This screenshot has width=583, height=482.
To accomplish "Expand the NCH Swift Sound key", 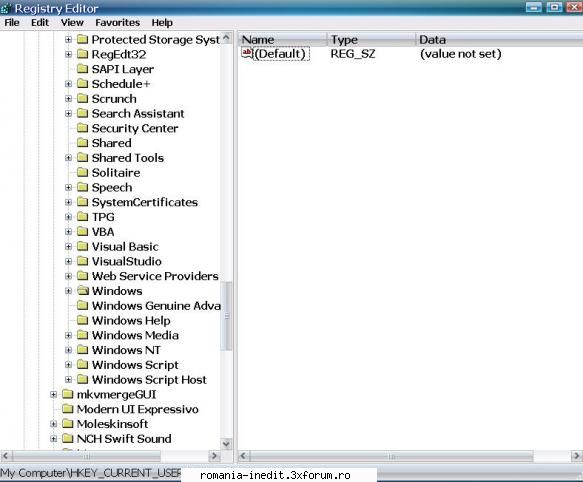I will [54, 438].
